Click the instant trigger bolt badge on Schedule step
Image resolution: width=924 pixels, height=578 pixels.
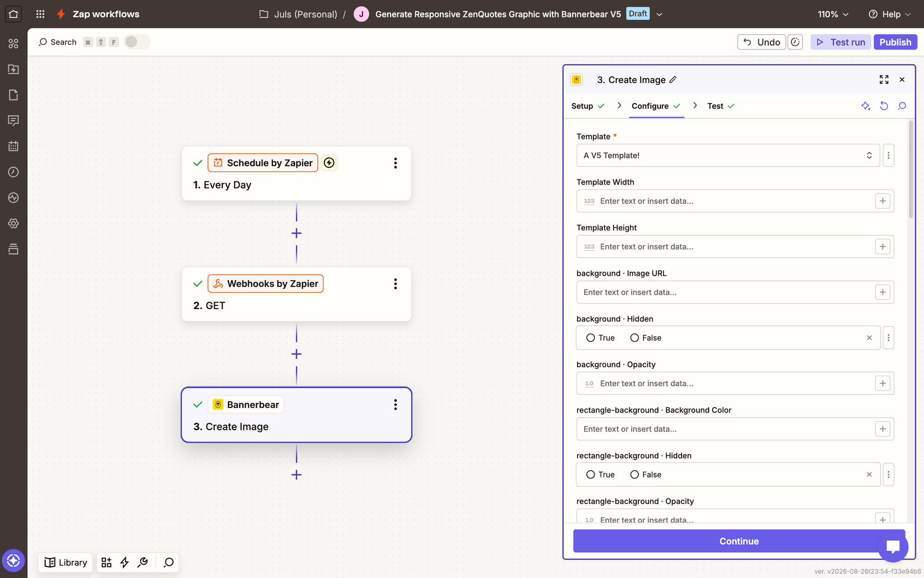click(x=329, y=163)
